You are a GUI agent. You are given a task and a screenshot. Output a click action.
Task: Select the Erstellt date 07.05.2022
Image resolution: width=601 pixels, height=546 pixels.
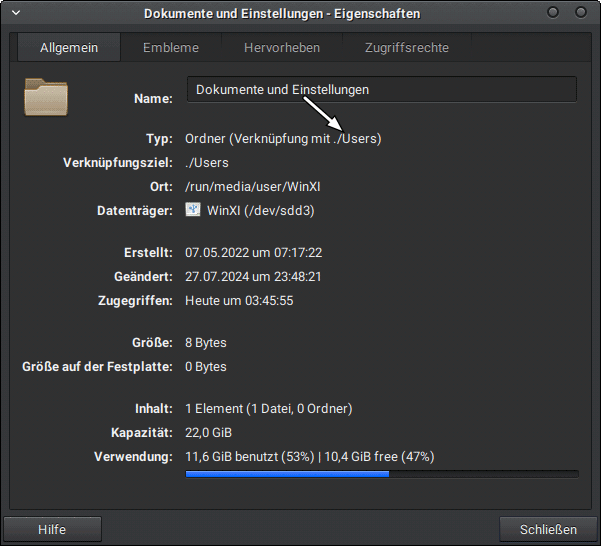click(x=216, y=253)
